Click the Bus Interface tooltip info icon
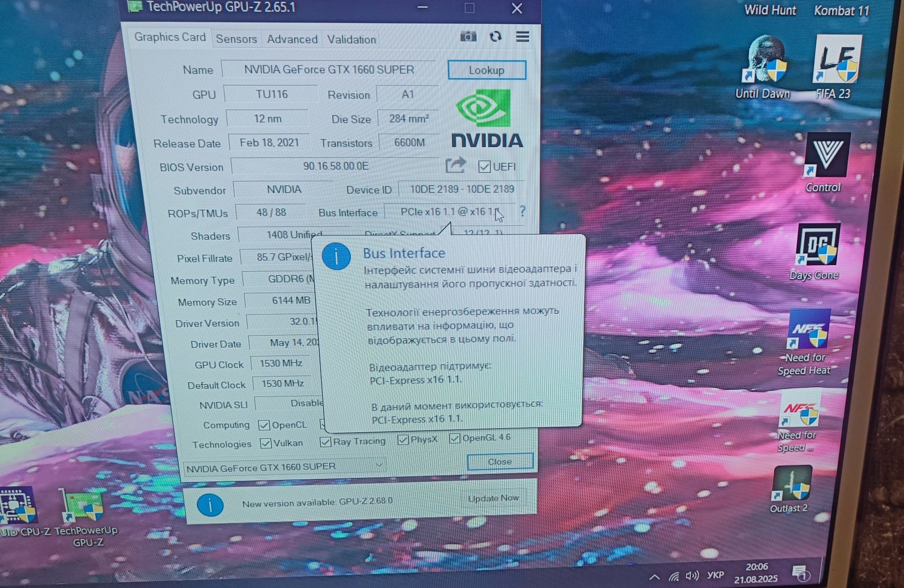The image size is (904, 588). pyautogui.click(x=336, y=256)
